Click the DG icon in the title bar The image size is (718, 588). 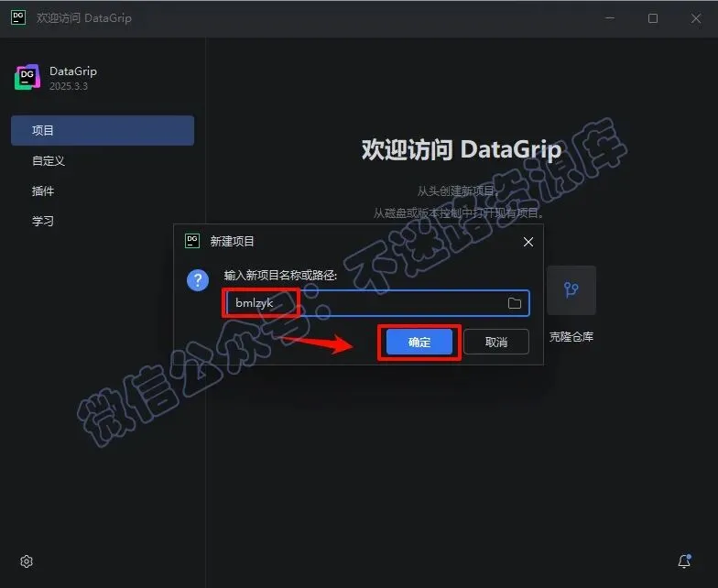point(18,18)
